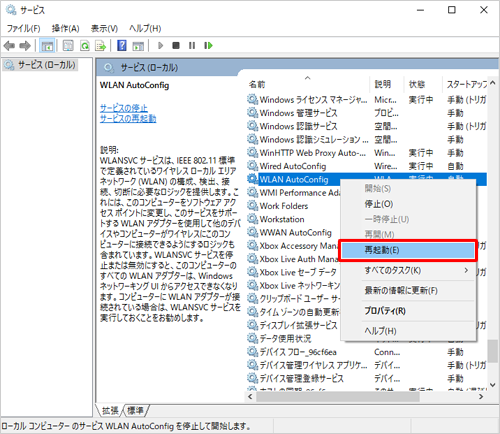Choose 最新の情報に更新(F) in context menu
Viewport: 500px width, 434px height.
click(408, 290)
